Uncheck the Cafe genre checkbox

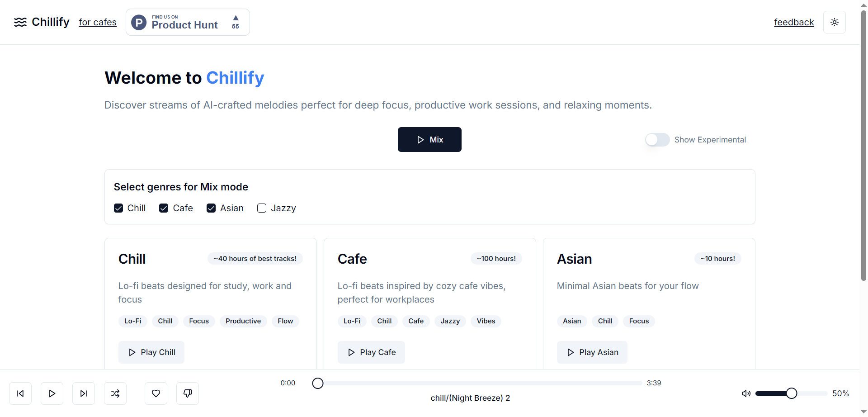[164, 208]
